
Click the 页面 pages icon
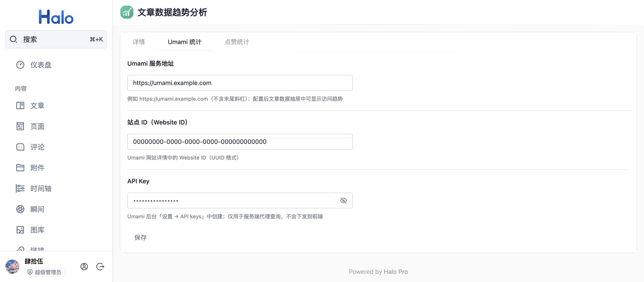pos(20,126)
